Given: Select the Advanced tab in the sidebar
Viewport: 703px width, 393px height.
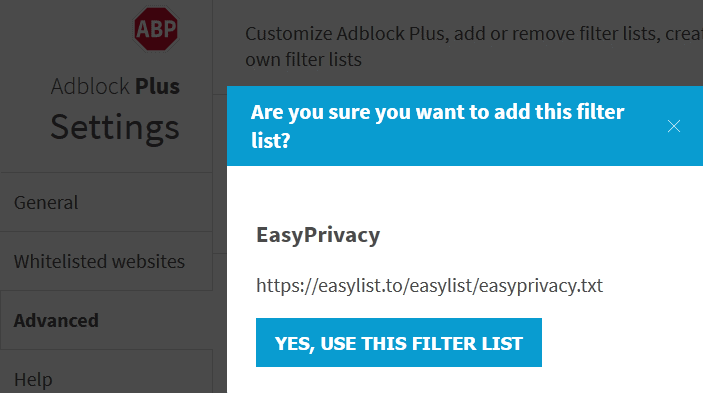Looking at the screenshot, I should [106, 320].
